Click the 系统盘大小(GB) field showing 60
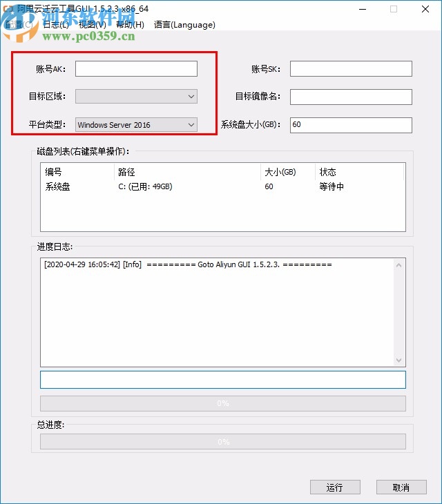 coord(351,125)
